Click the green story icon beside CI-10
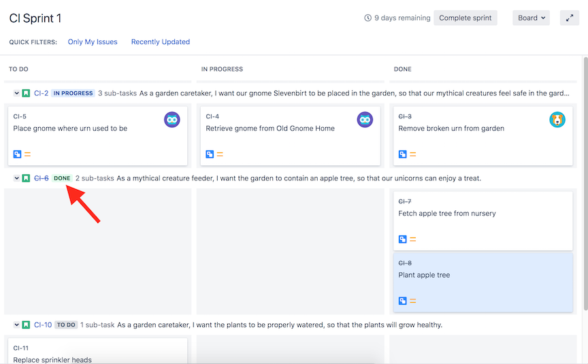 point(26,325)
